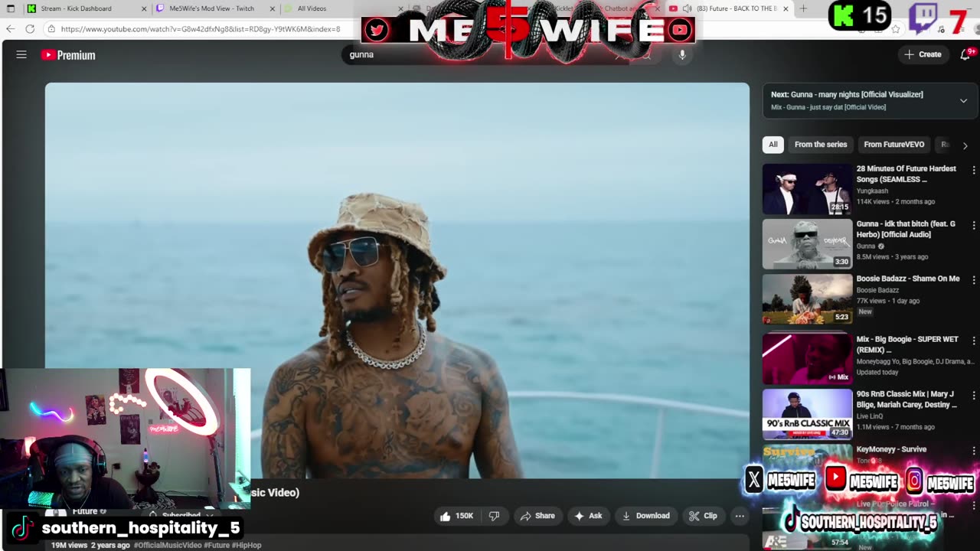Image resolution: width=980 pixels, height=551 pixels.
Task: Click the main video player to pause
Action: click(397, 280)
